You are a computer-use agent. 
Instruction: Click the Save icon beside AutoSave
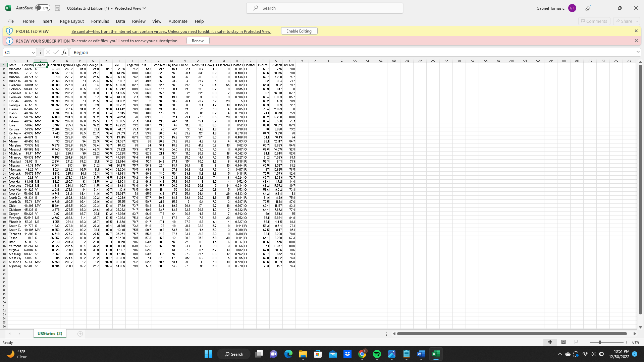[57, 8]
